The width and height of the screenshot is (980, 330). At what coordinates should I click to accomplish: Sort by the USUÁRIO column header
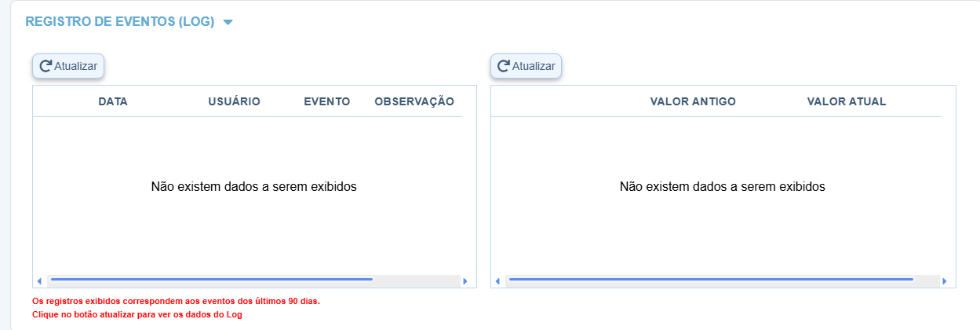coord(234,101)
